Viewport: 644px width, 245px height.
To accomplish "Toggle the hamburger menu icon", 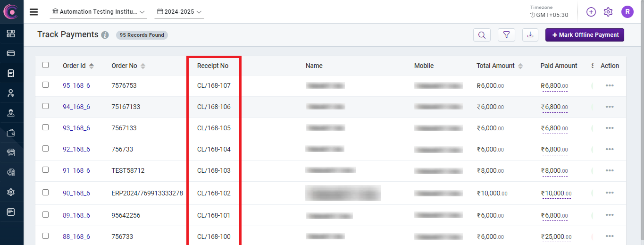I will 33,12.
